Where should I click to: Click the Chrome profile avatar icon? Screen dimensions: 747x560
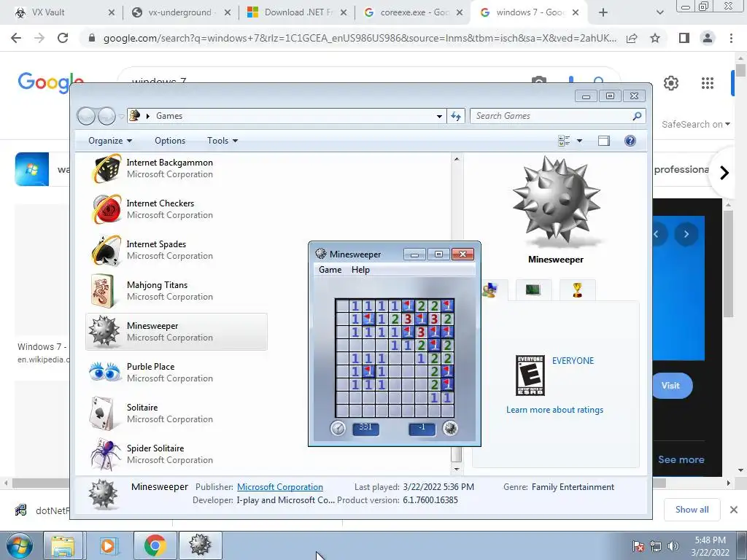click(x=708, y=38)
